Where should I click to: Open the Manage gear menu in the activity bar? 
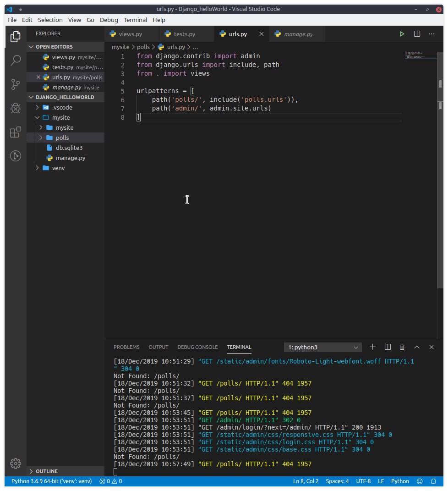click(x=15, y=463)
